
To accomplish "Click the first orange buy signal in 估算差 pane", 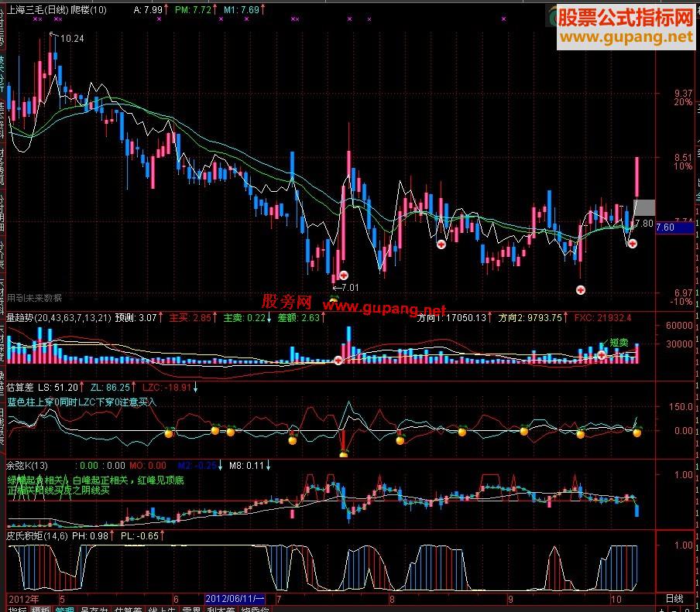I will click(170, 433).
